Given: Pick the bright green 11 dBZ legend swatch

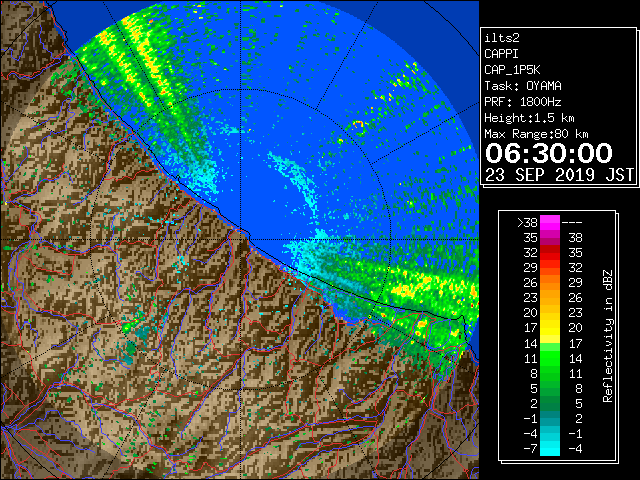Looking at the screenshot, I should click(550, 358).
